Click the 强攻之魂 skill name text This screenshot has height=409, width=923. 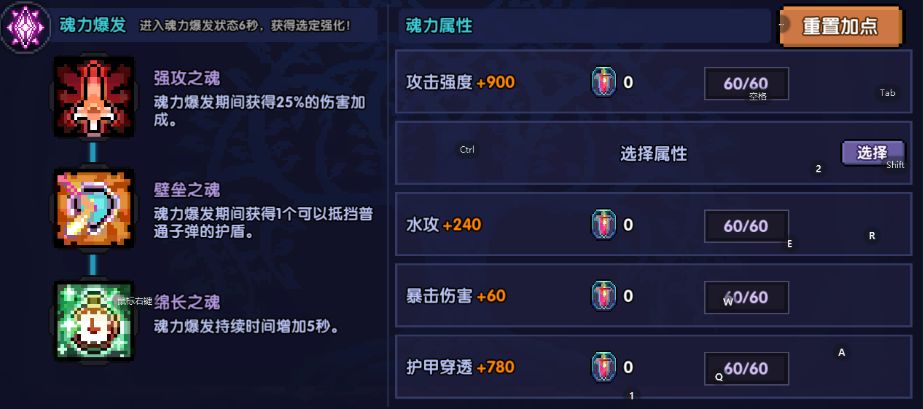[x=186, y=78]
